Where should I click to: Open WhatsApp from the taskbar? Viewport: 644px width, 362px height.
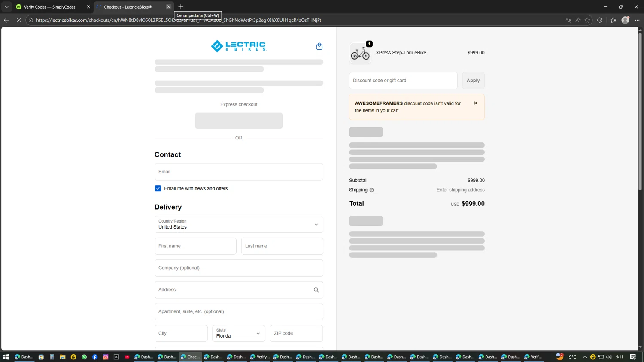[84, 357]
